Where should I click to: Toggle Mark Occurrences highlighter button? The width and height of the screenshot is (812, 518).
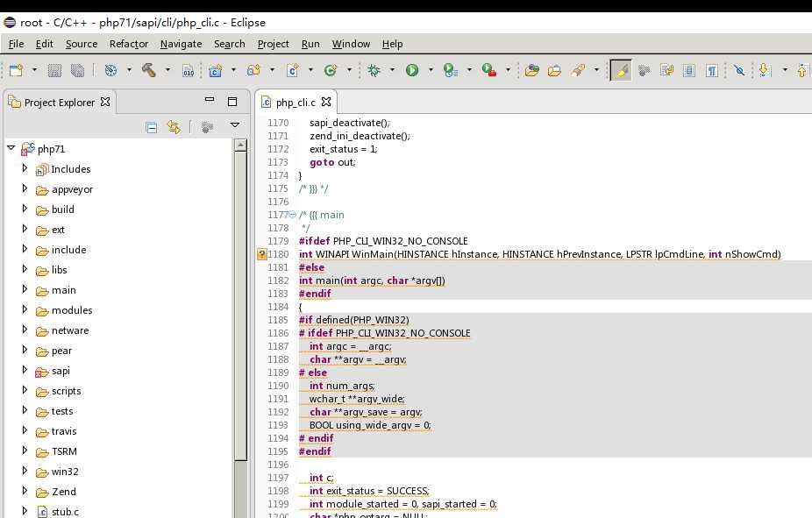tap(621, 70)
